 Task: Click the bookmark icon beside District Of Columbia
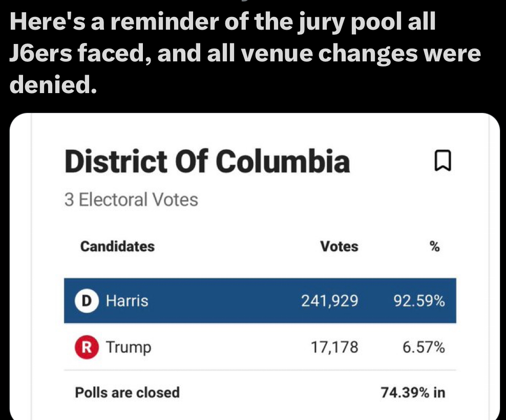pyautogui.click(x=442, y=160)
